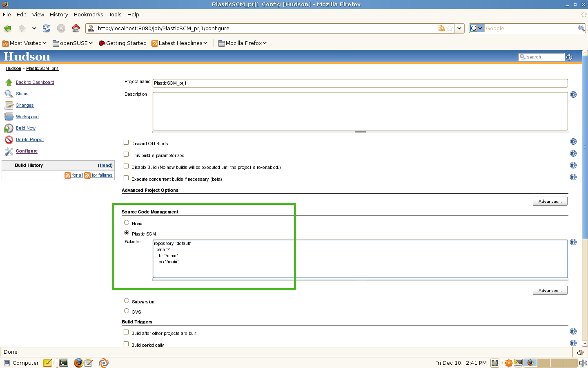Subscribe using the feed icon in the URL bar
The image size is (588, 368).
(441, 28)
